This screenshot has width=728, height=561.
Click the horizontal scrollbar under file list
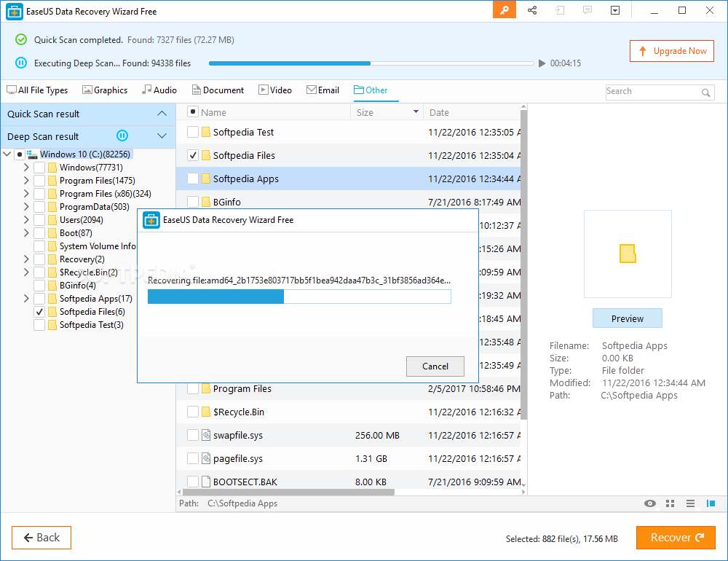coord(288,492)
